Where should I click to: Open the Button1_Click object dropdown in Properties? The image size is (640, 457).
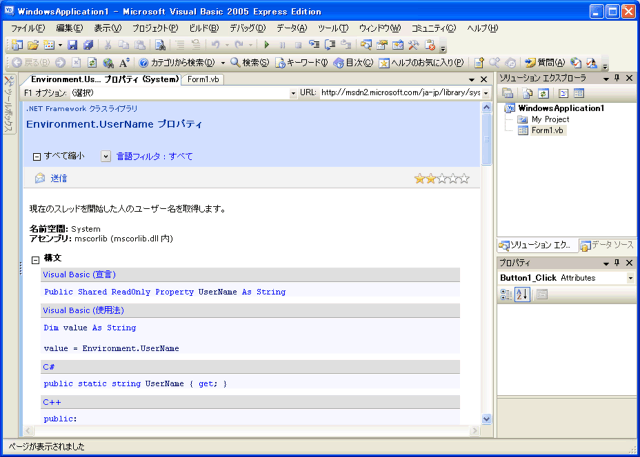[x=630, y=278]
